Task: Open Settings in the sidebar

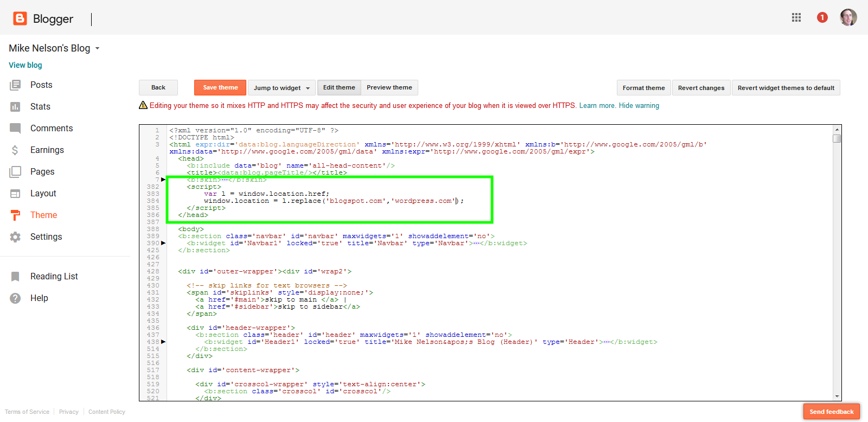Action: [x=46, y=237]
